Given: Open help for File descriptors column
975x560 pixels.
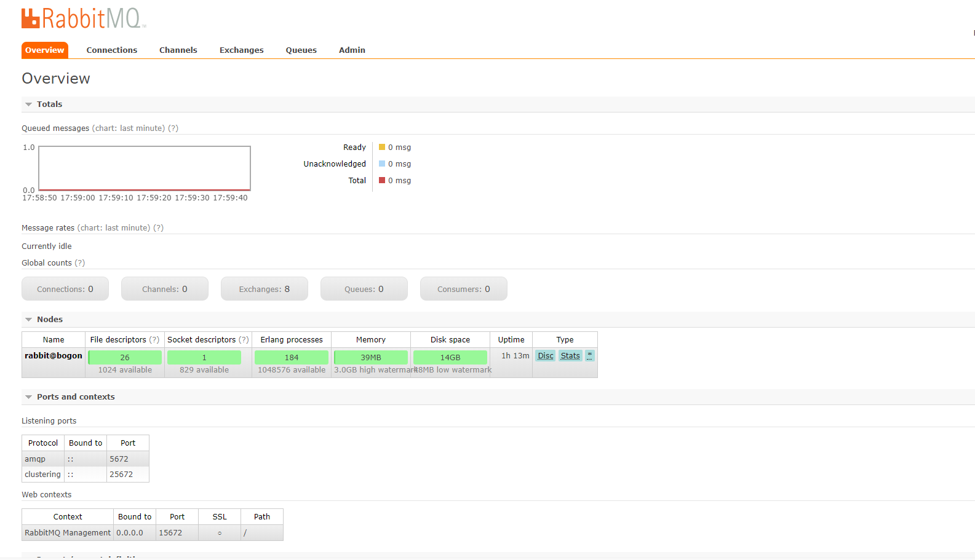Looking at the screenshot, I should tap(154, 340).
